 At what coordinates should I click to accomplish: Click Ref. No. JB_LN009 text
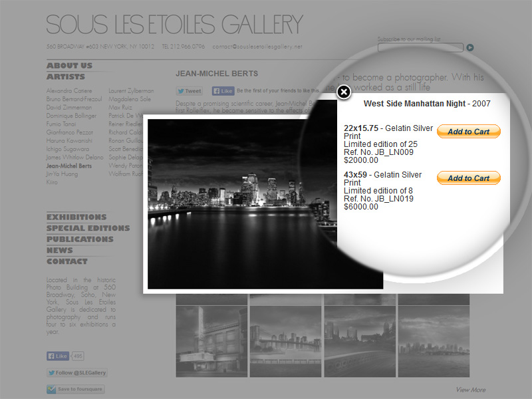pyautogui.click(x=378, y=152)
